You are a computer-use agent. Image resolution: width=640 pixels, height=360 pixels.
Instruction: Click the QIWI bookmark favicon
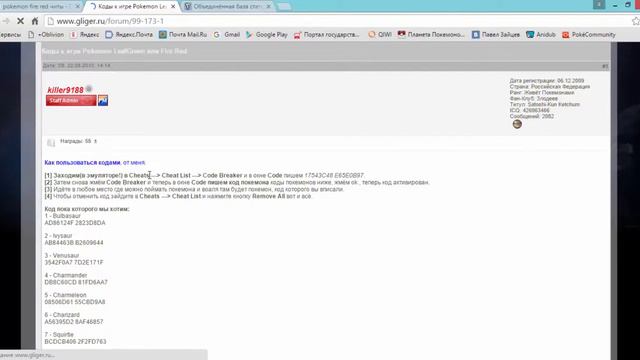(x=371, y=35)
